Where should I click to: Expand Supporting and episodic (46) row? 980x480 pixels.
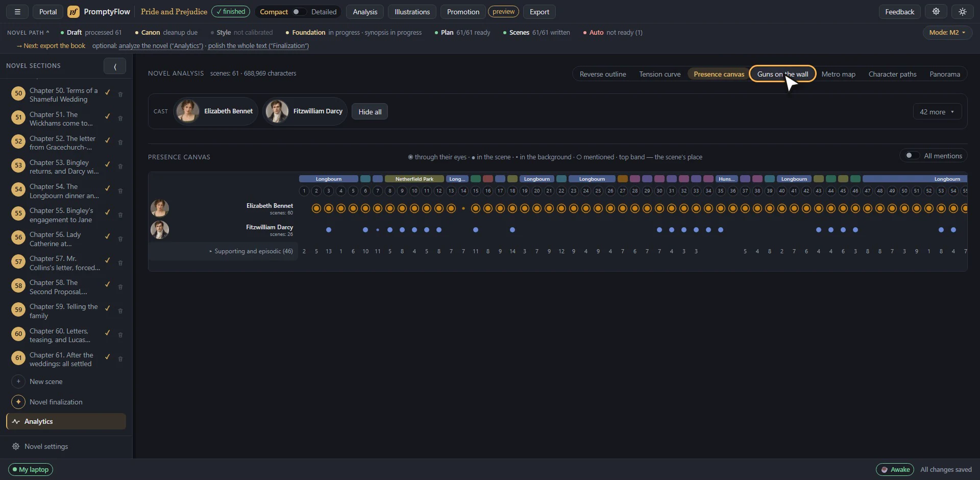[x=251, y=251]
